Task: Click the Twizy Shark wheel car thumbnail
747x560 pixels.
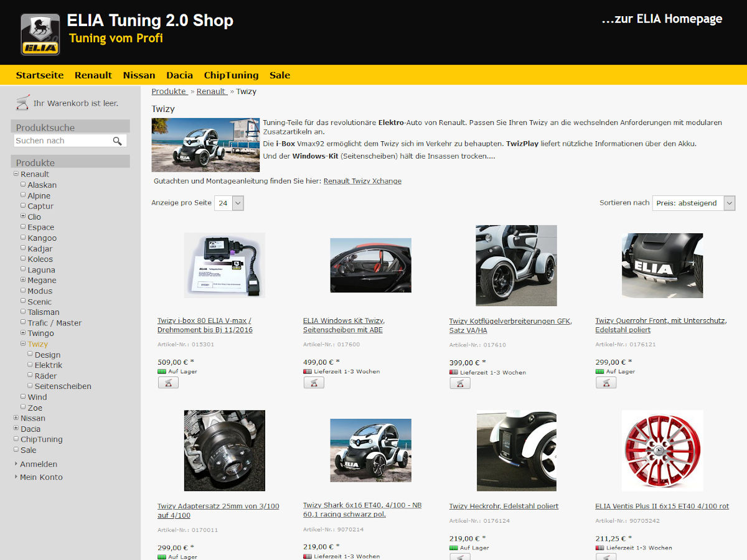Action: pyautogui.click(x=370, y=450)
